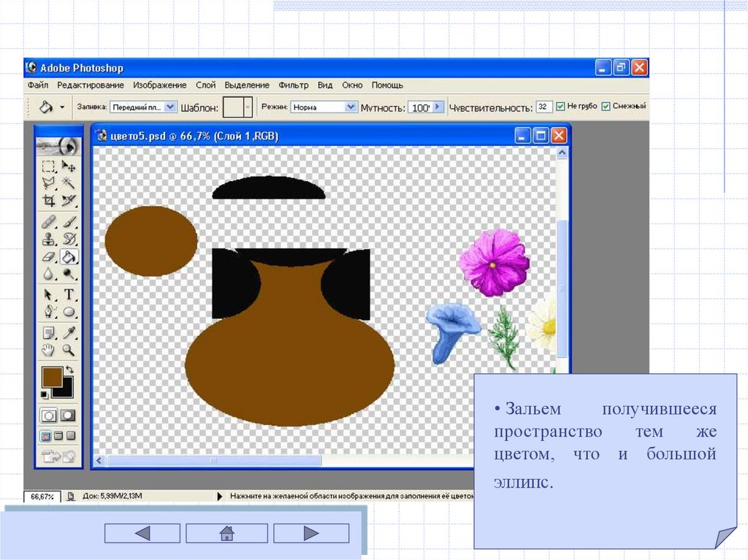The height and width of the screenshot is (560, 748).
Task: Open the 'Фильтр' menu
Action: coord(294,85)
